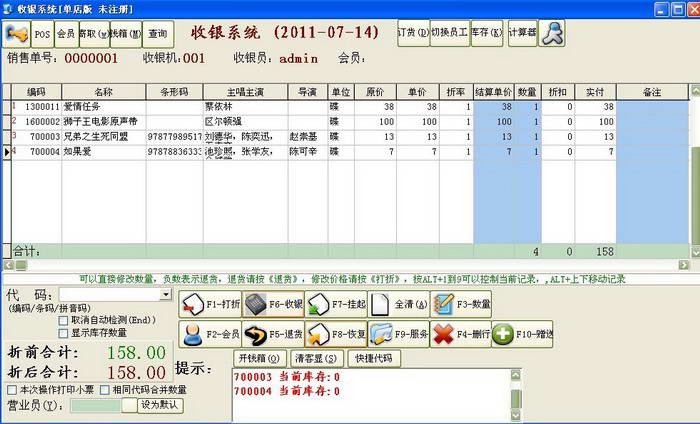
Task: Suspend the order using F7-挂起
Action: (336, 304)
